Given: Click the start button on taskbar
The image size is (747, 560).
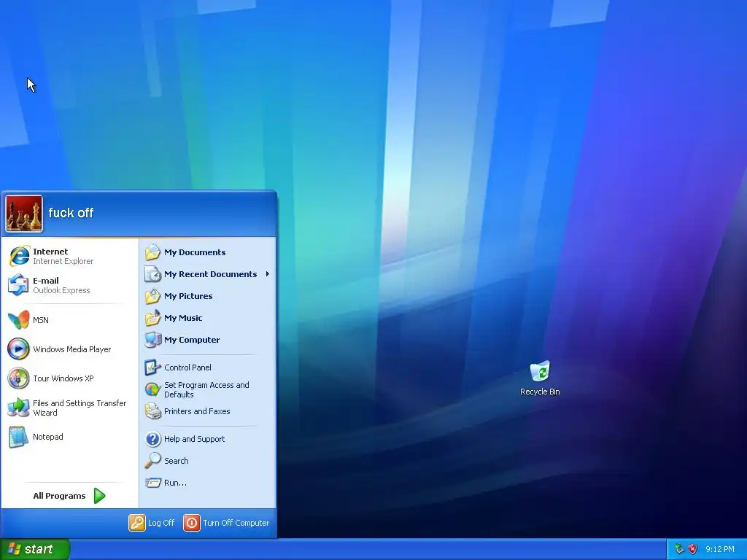Looking at the screenshot, I should 35,549.
